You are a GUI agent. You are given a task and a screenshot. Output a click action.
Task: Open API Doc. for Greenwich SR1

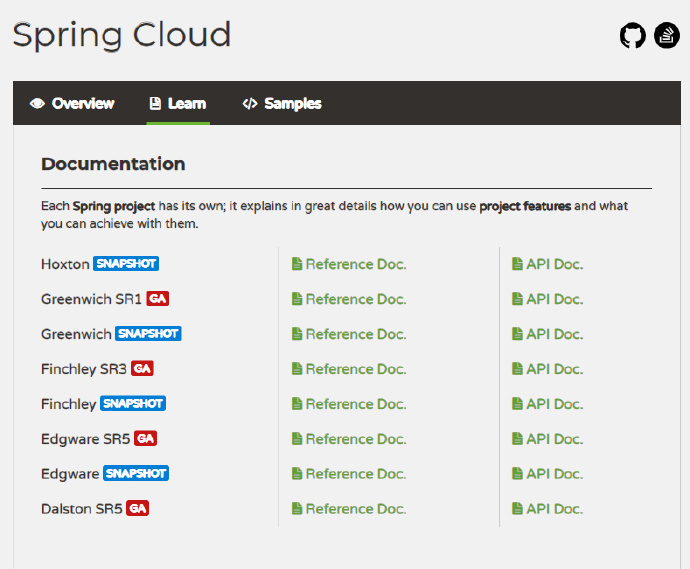(x=547, y=299)
